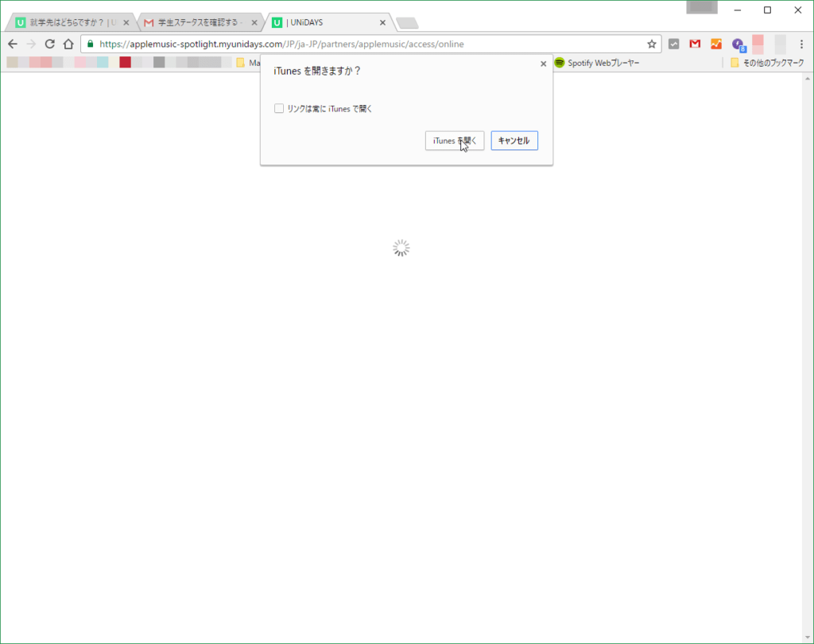Click the scrollbar up arrow
Viewport: 814px width, 644px height.
[x=808, y=79]
